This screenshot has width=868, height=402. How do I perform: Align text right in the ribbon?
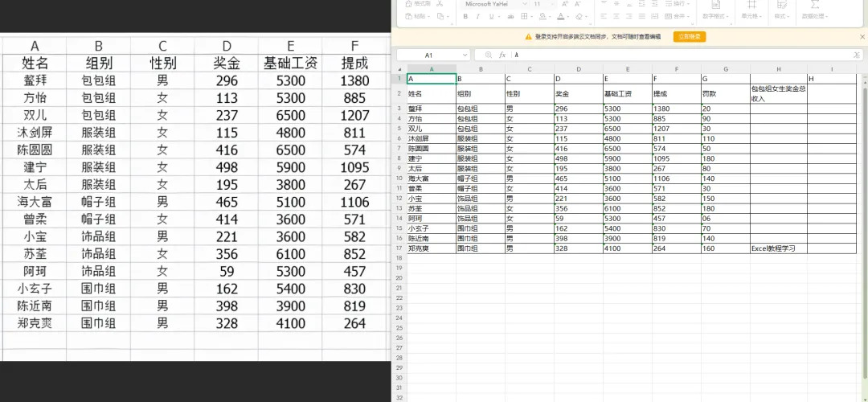tap(629, 16)
